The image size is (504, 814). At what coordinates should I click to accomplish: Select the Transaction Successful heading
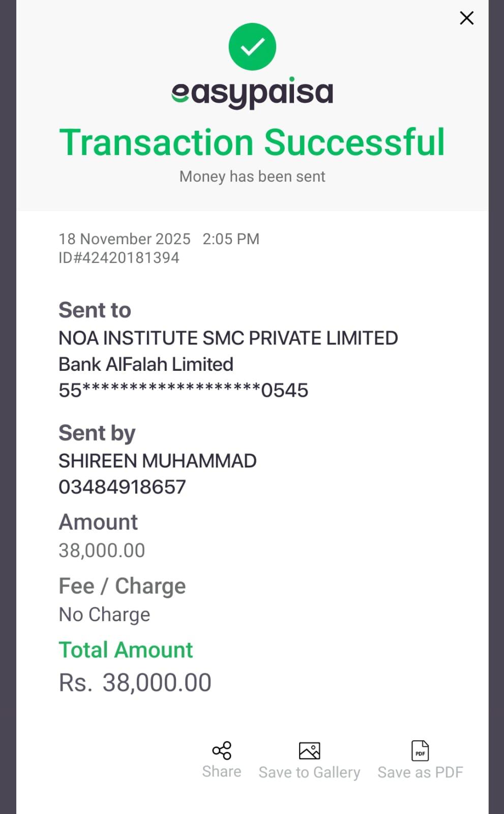(x=252, y=142)
